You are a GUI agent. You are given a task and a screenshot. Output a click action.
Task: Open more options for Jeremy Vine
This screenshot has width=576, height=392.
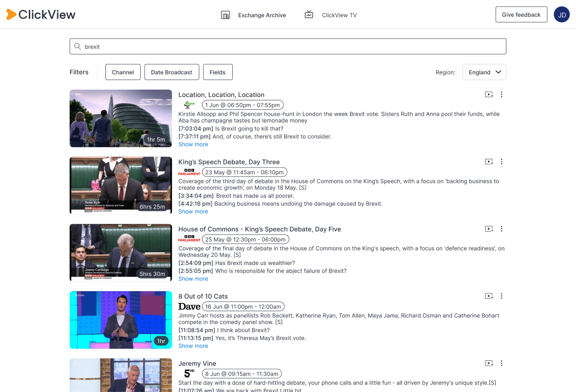click(x=501, y=363)
